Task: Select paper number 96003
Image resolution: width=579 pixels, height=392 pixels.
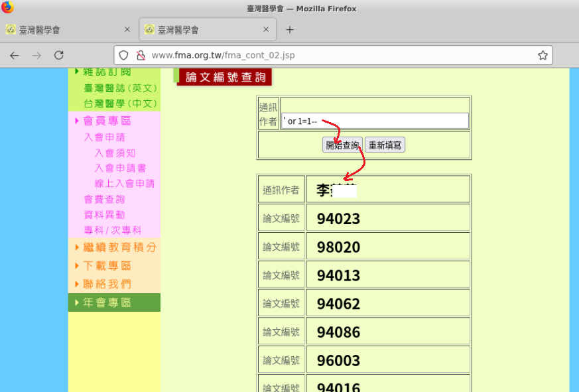Action: pos(338,361)
